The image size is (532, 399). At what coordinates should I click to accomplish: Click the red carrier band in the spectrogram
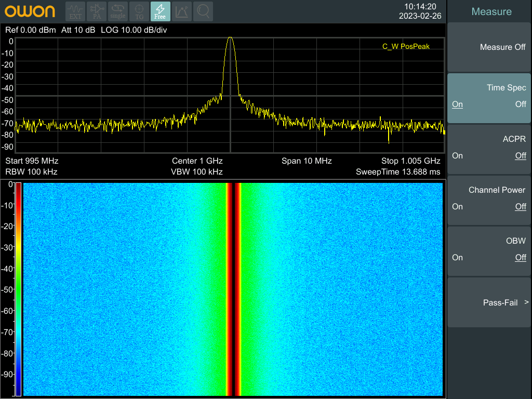coord(233,289)
